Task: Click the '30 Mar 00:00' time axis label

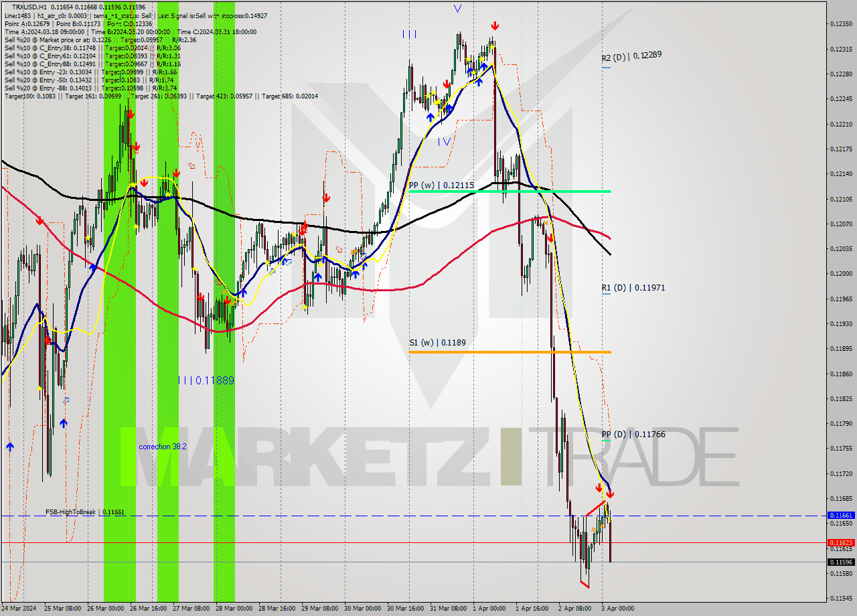Action: (363, 609)
